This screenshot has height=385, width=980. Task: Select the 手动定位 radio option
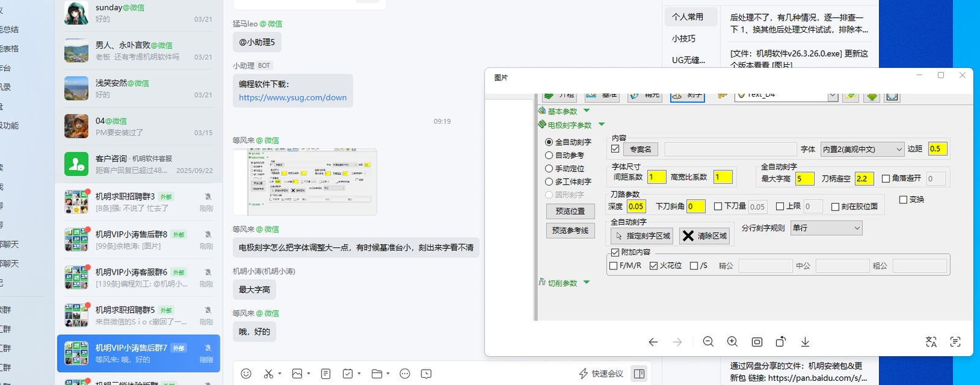point(549,168)
